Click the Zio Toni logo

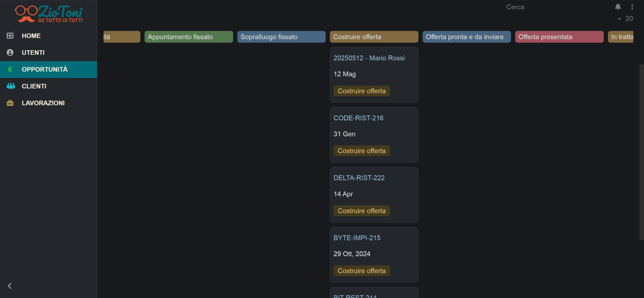click(49, 14)
